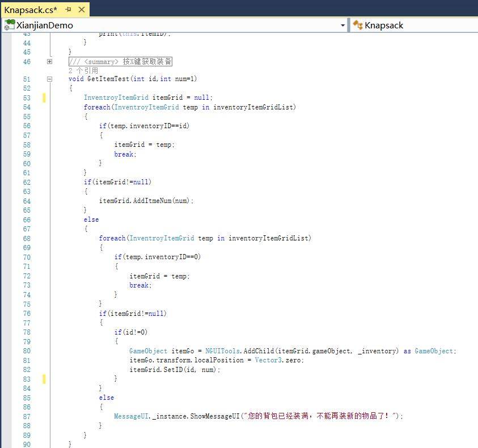Click Vector3.zero on line 81

coord(279,360)
